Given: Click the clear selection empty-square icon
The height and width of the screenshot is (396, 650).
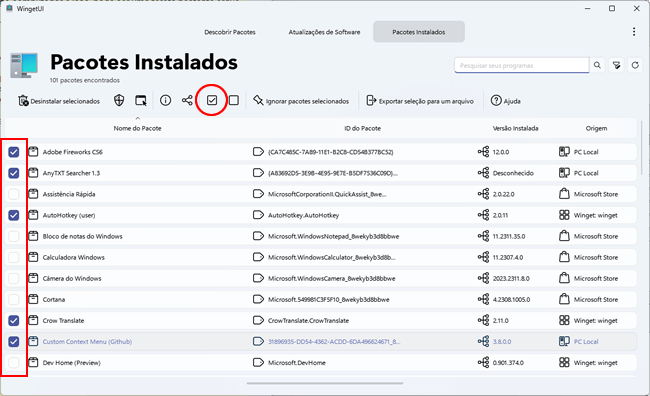Looking at the screenshot, I should coord(234,100).
